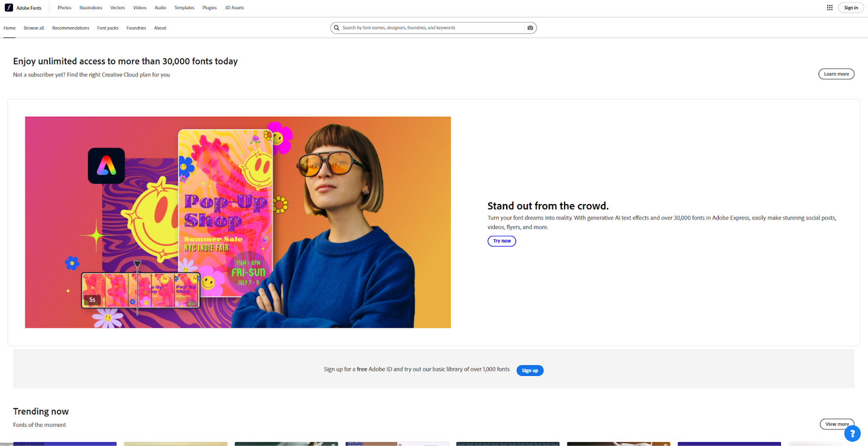Image resolution: width=868 pixels, height=446 pixels.
Task: Click the Adobe Fonts brand text
Action: point(29,8)
